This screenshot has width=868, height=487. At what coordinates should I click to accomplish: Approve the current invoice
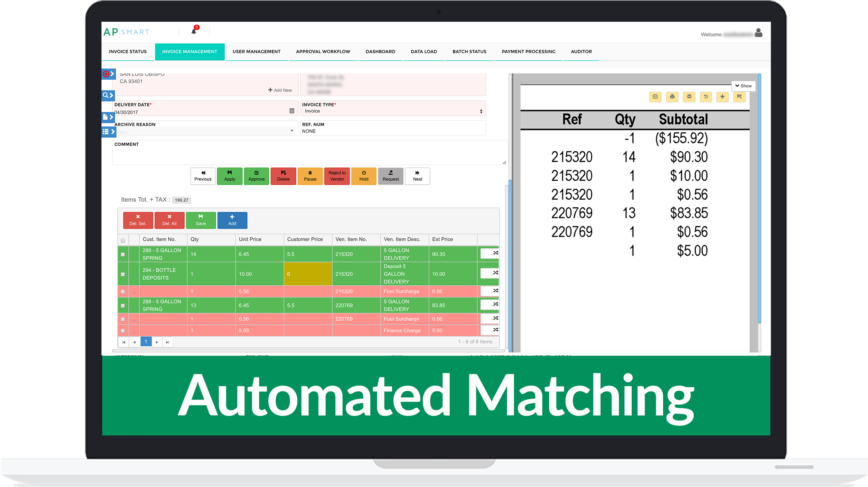tap(256, 176)
